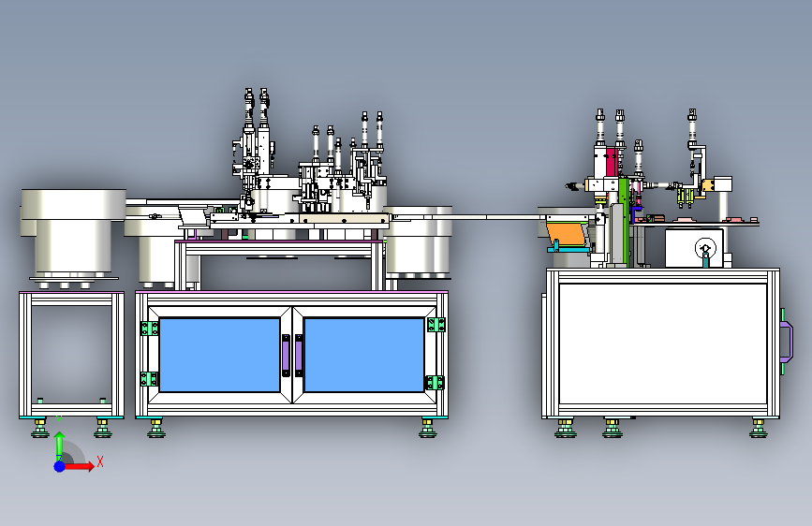Select the right blue cabinet door panel
Viewport: 812px width, 526px height.
coord(364,355)
